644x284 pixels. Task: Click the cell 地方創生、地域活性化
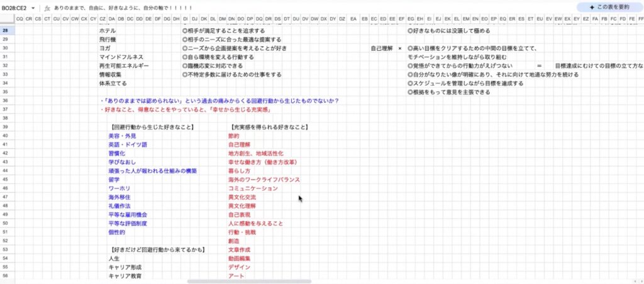(256, 153)
